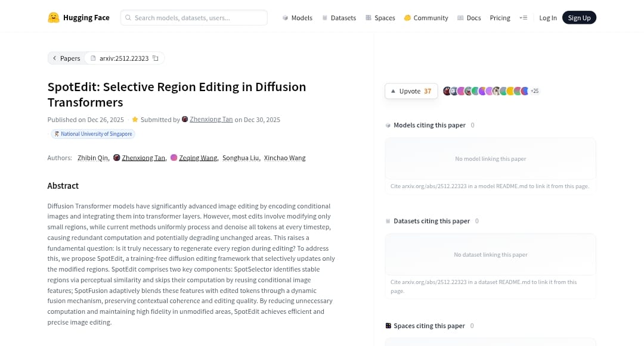
Task: Go back to Papers list
Action: pos(66,58)
